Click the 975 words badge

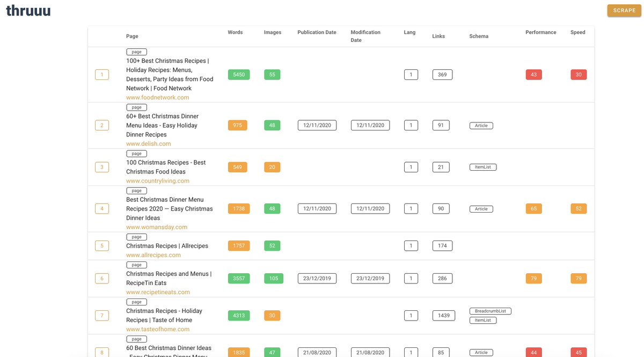(237, 125)
